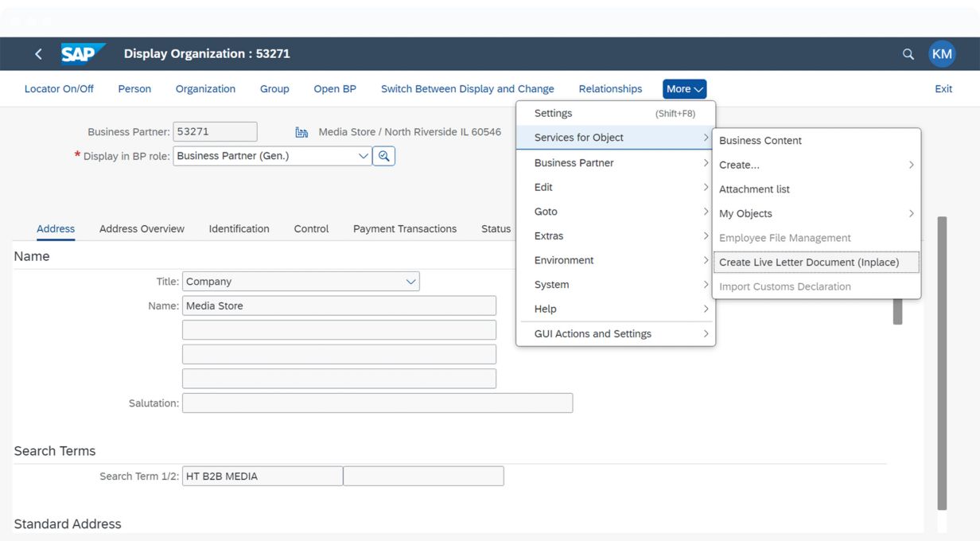Switch to the Address Overview tab
This screenshot has width=980, height=541.
coord(142,229)
